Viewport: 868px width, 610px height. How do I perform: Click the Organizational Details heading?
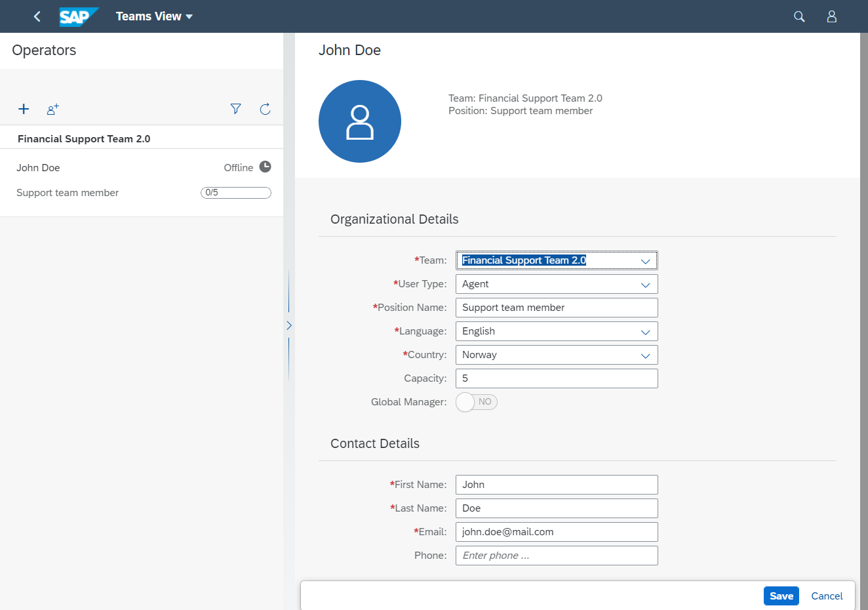[395, 219]
